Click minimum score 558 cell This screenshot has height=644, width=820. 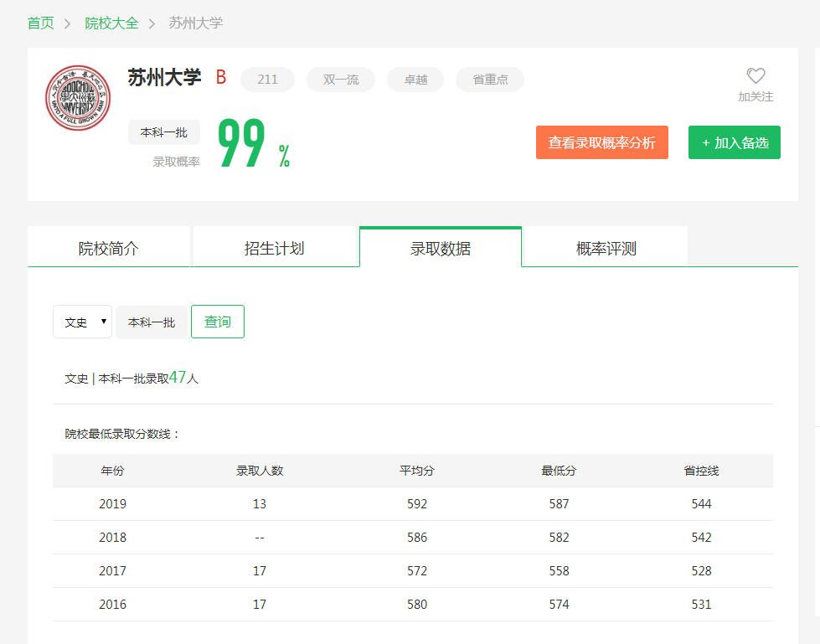[x=559, y=571]
